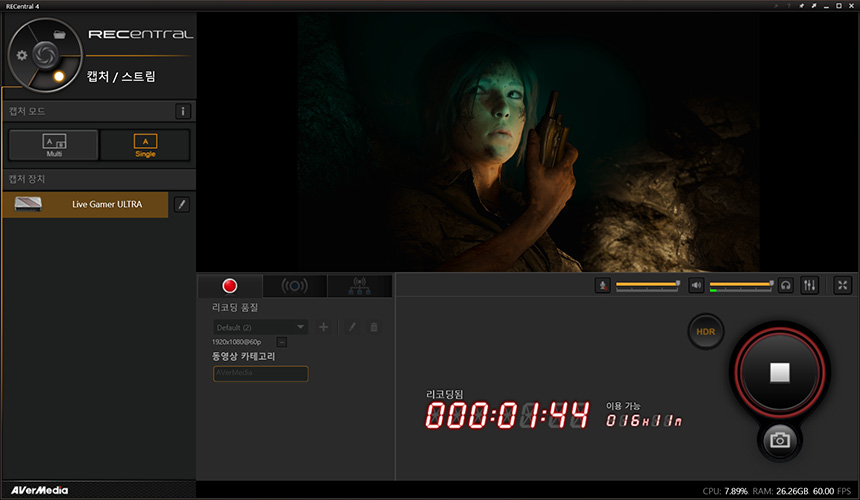This screenshot has height=500, width=860.
Task: Click the 016H11m available time readout
Action: [644, 421]
